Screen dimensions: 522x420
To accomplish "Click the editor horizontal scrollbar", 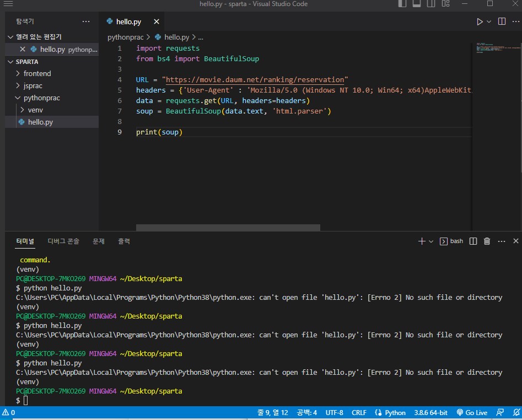I will [228, 228].
